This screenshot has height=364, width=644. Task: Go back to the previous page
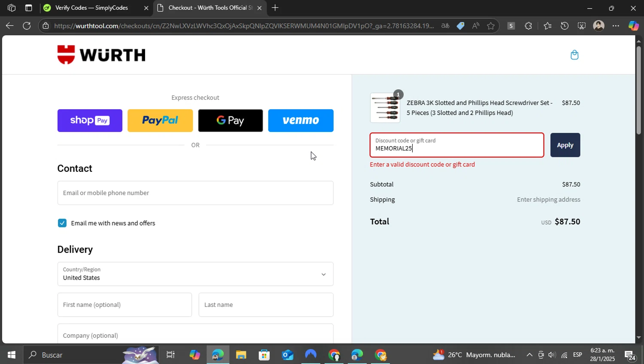9,26
